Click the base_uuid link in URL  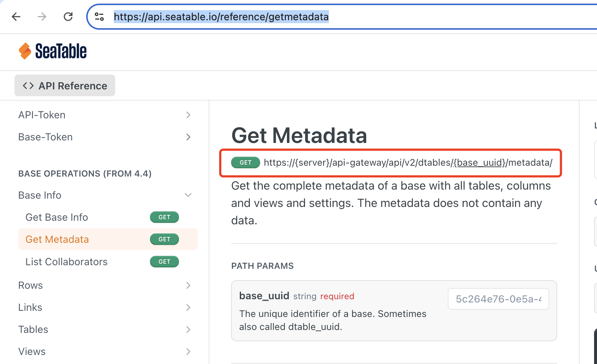(x=480, y=163)
